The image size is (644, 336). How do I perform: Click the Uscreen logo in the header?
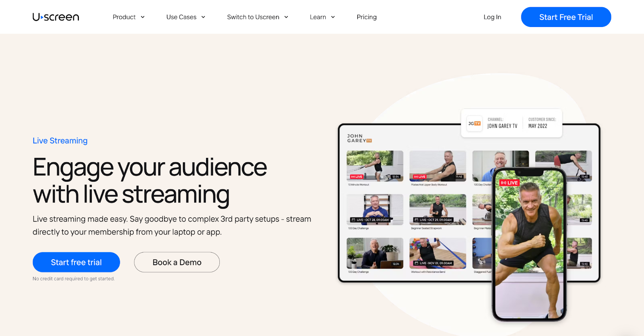pyautogui.click(x=56, y=17)
